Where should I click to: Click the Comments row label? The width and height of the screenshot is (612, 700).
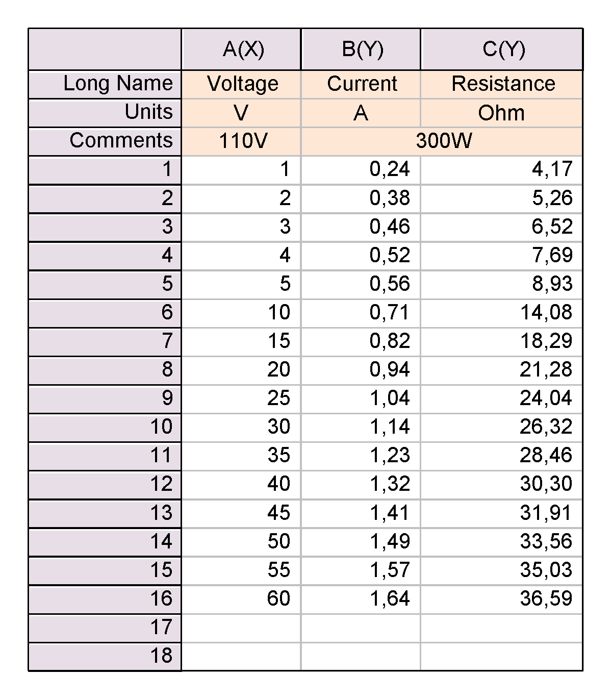tap(105, 142)
